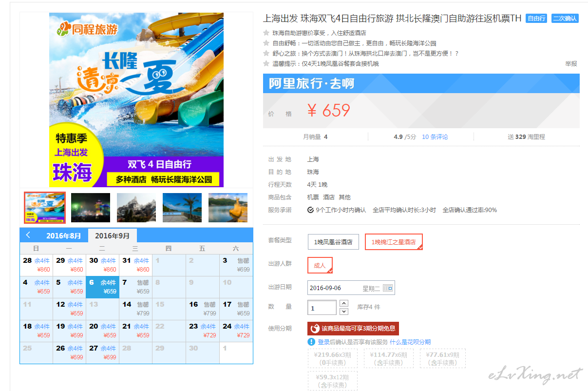Click the 4.9 /5分 rating text
The image size is (588, 391).
405,137
